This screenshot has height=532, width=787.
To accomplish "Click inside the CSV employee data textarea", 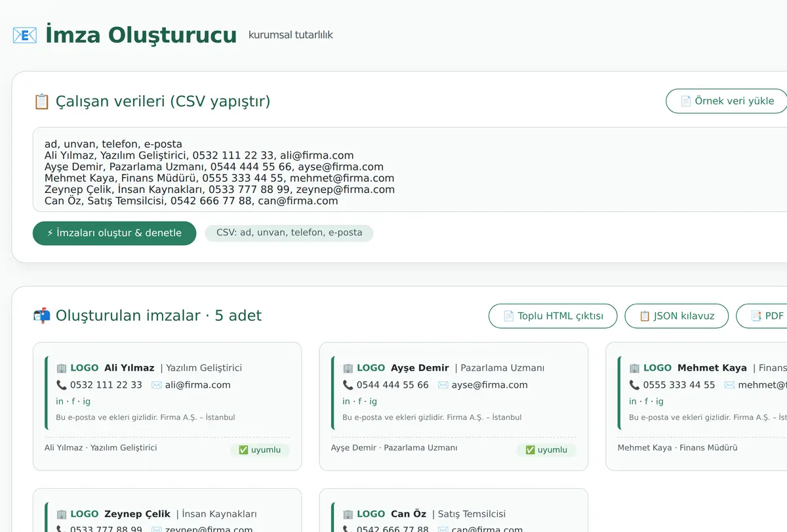I will (410, 170).
